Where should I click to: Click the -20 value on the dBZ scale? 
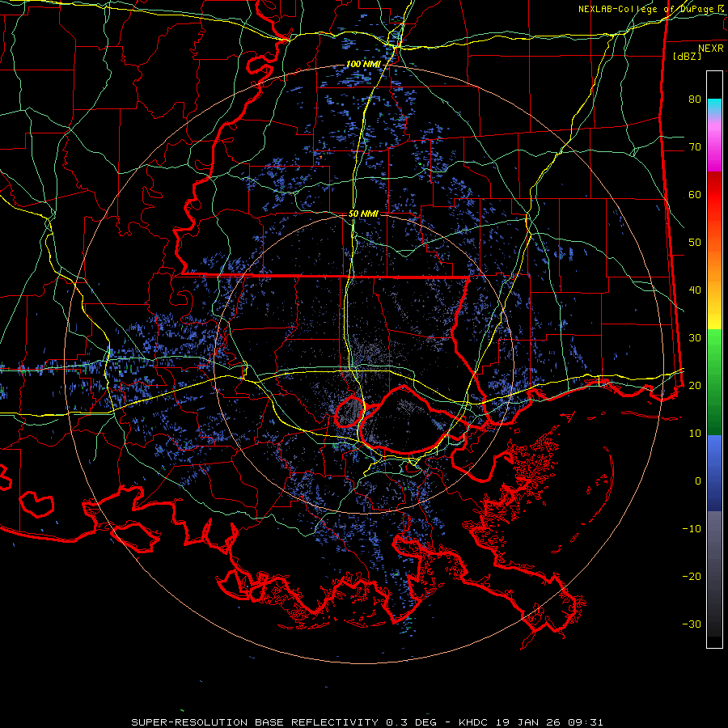[x=692, y=576]
